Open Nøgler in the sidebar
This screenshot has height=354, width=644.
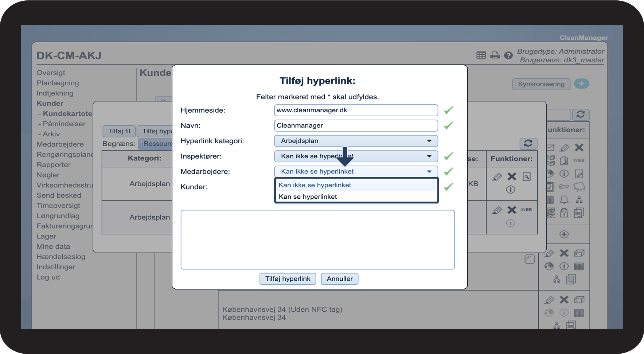[x=48, y=175]
